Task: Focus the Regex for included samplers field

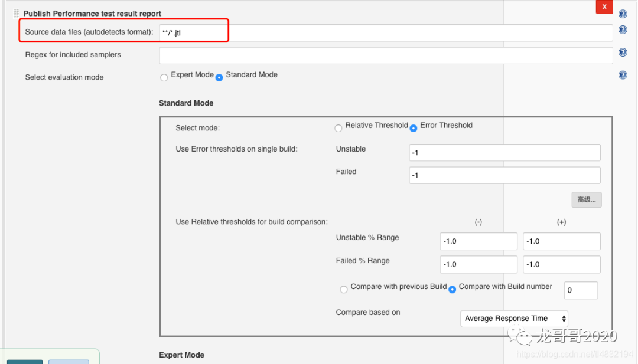Action: pyautogui.click(x=385, y=55)
